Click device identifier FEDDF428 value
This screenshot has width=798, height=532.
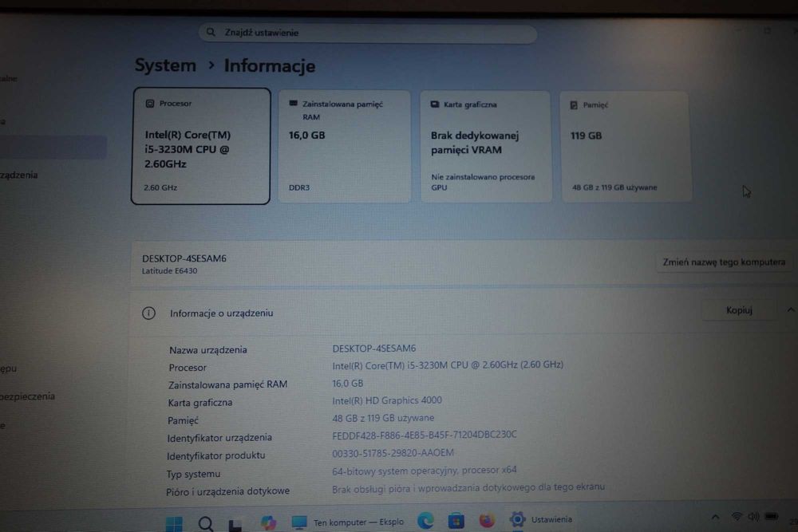tap(424, 435)
